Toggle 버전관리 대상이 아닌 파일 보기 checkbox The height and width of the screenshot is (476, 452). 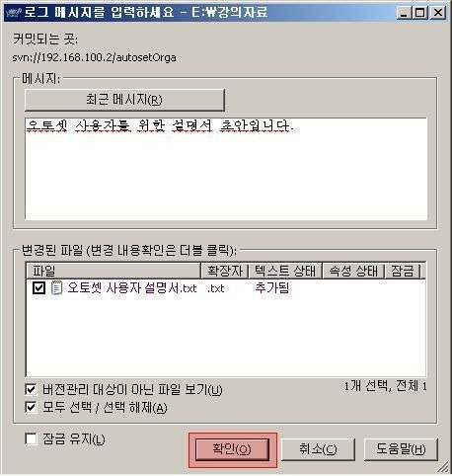coord(31,390)
